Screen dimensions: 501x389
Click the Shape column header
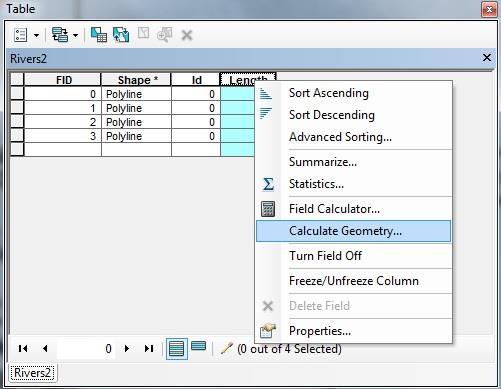point(137,80)
